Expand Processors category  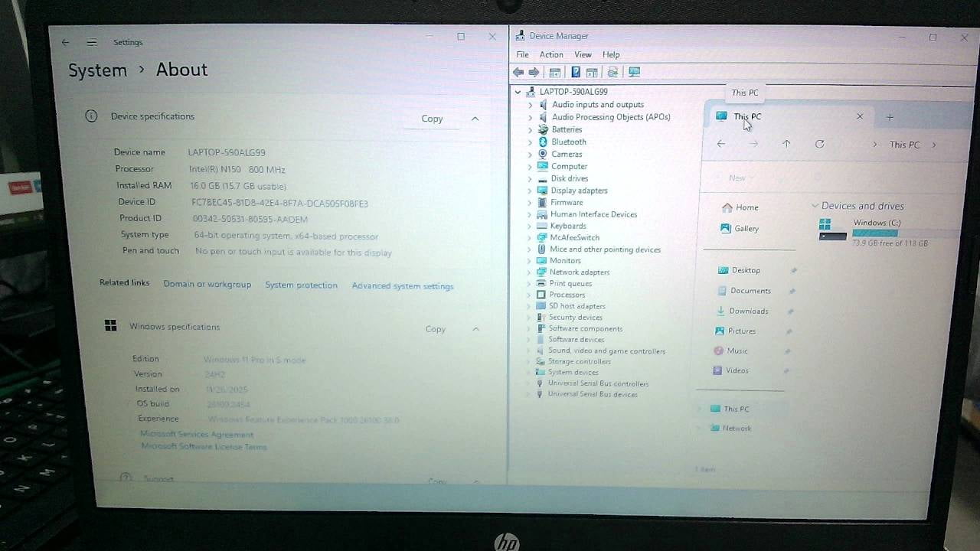point(530,295)
